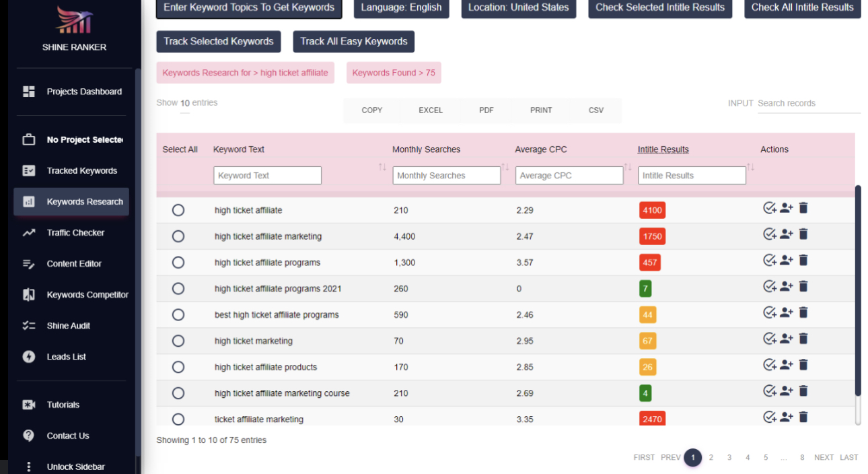The width and height of the screenshot is (868, 474).
Task: Click the Shine Ranker logo
Action: (x=74, y=20)
